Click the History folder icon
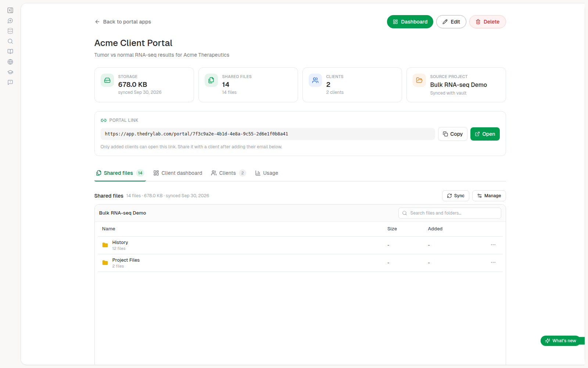Image resolution: width=588 pixels, height=368 pixels. (105, 245)
